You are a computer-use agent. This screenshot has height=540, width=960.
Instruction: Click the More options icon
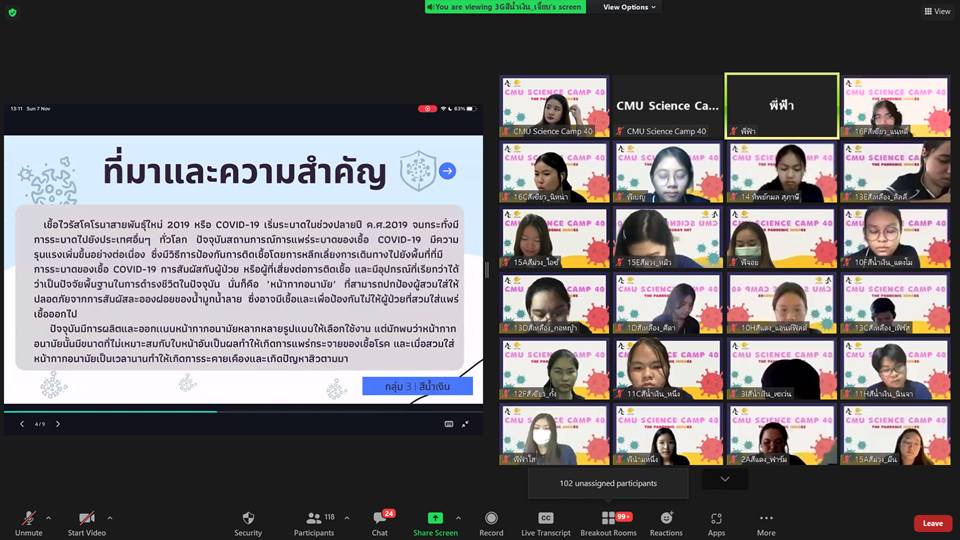click(766, 519)
